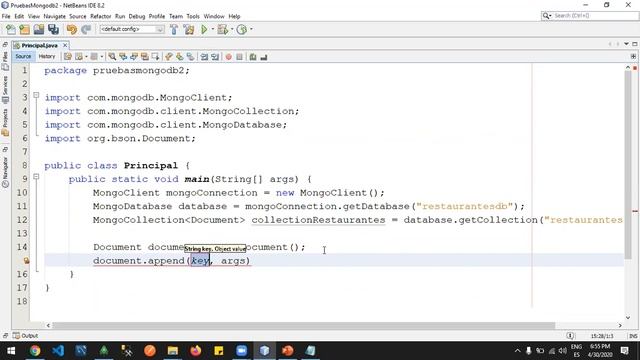Toggle Bookmark in editor toolbar
This screenshot has width=640, height=360.
(x=191, y=57)
